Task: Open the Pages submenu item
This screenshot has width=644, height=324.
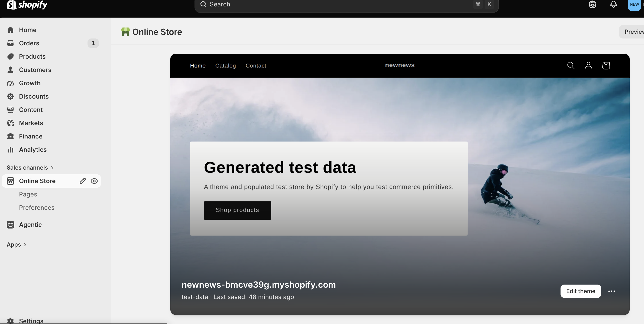Action: click(28, 194)
